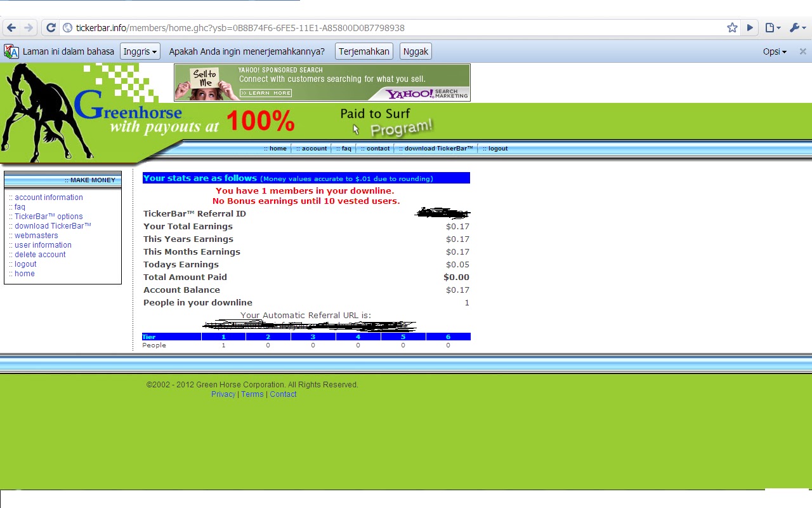Click the Tier 6 column header
Viewport: 812px width, 508px height.
pos(448,337)
